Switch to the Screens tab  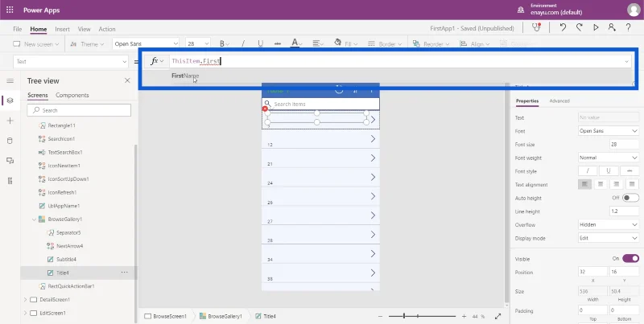coord(38,95)
